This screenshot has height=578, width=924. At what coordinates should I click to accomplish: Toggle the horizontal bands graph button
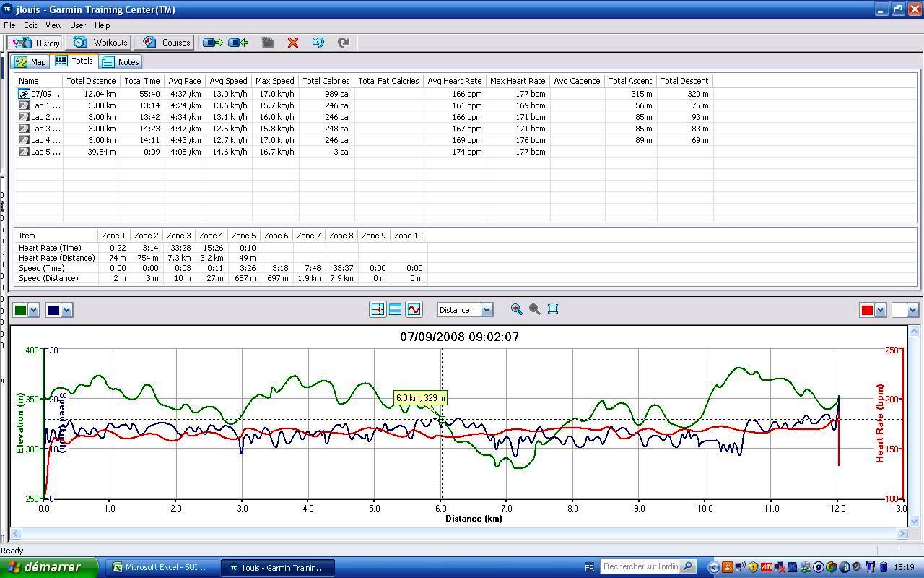395,309
